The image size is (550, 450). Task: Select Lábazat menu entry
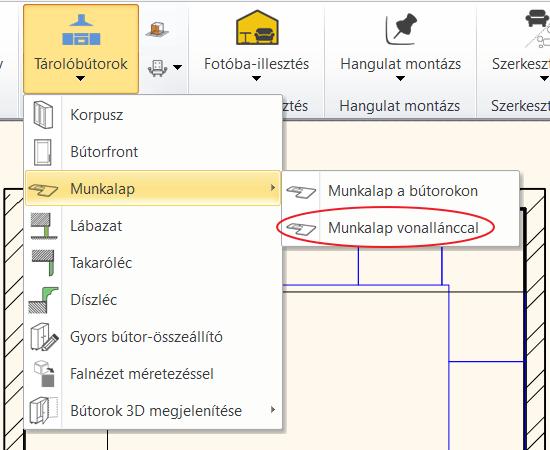pos(153,226)
